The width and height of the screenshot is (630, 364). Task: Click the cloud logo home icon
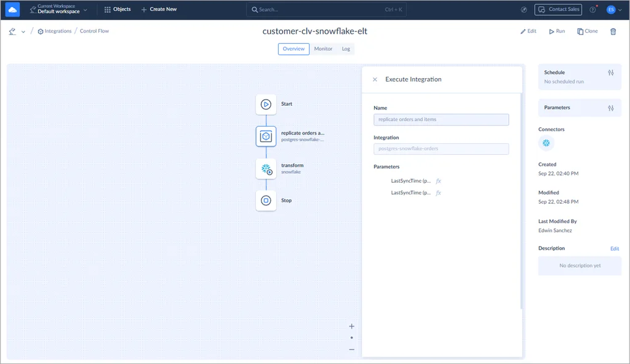click(12, 9)
